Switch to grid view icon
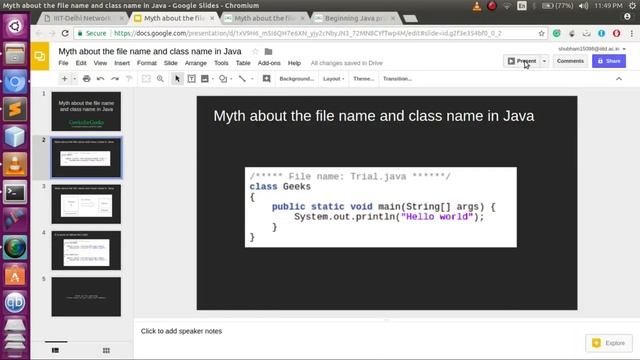This screenshot has height=360, width=640. coord(106,350)
